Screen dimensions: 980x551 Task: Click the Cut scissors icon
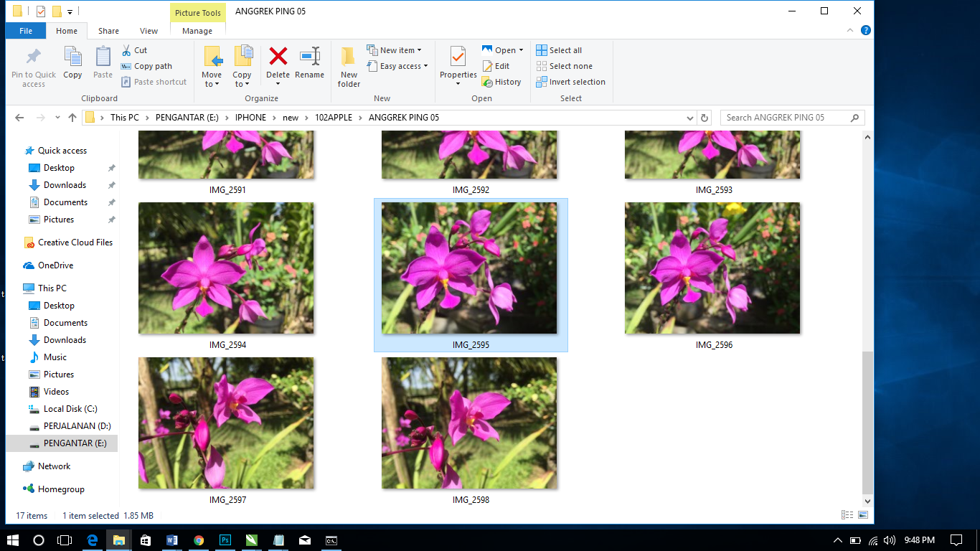126,50
